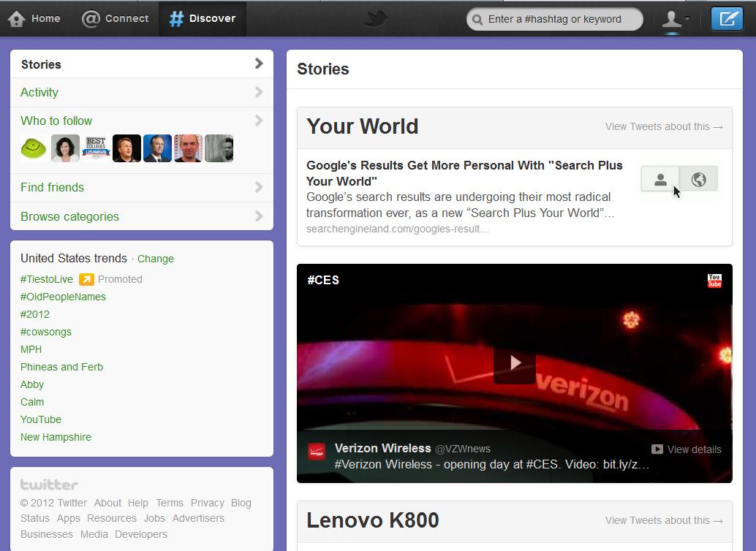756x551 pixels.
Task: Play the Verizon #CES video
Action: [514, 362]
